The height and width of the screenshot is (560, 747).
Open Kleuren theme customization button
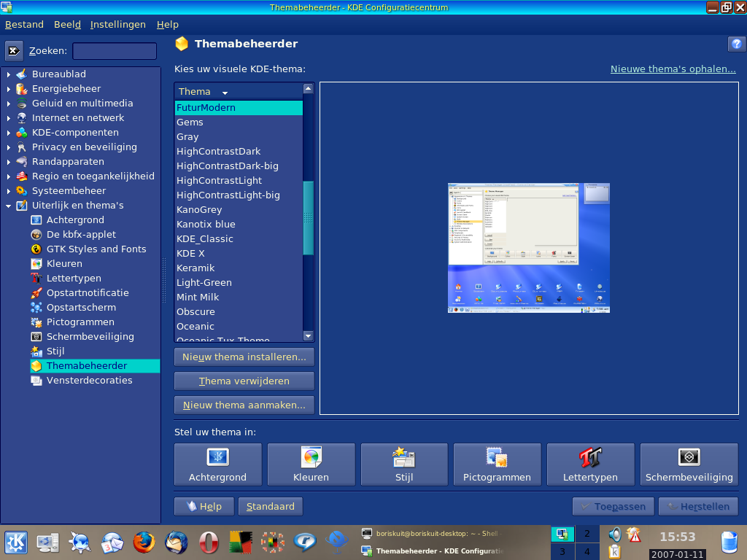point(311,464)
